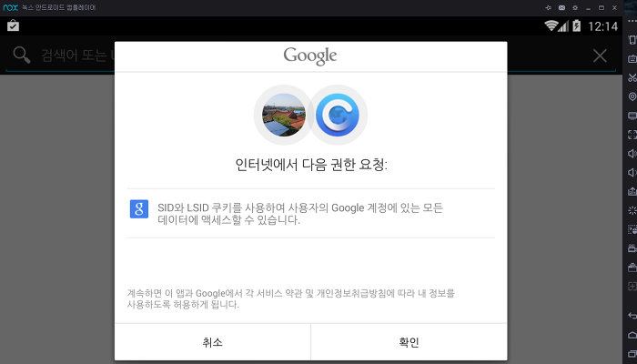The height and width of the screenshot is (364, 637).
Task: Click the cellular signal icon
Action: (563, 26)
